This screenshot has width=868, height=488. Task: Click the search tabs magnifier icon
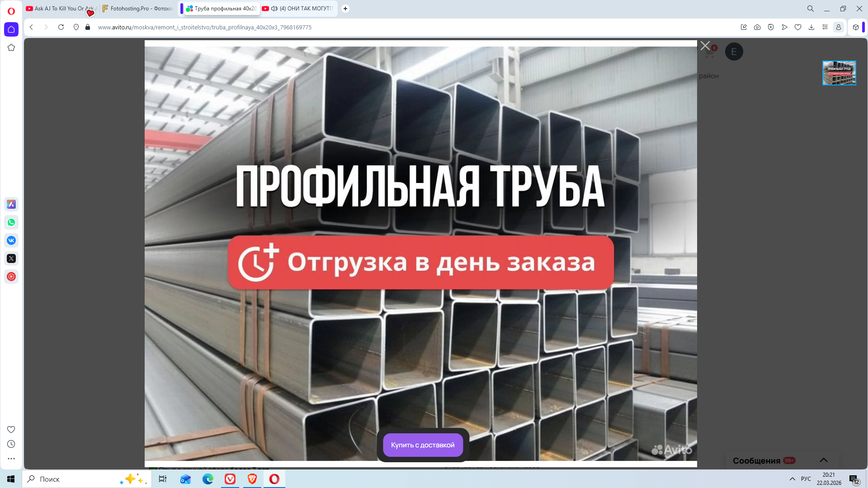[x=811, y=9]
